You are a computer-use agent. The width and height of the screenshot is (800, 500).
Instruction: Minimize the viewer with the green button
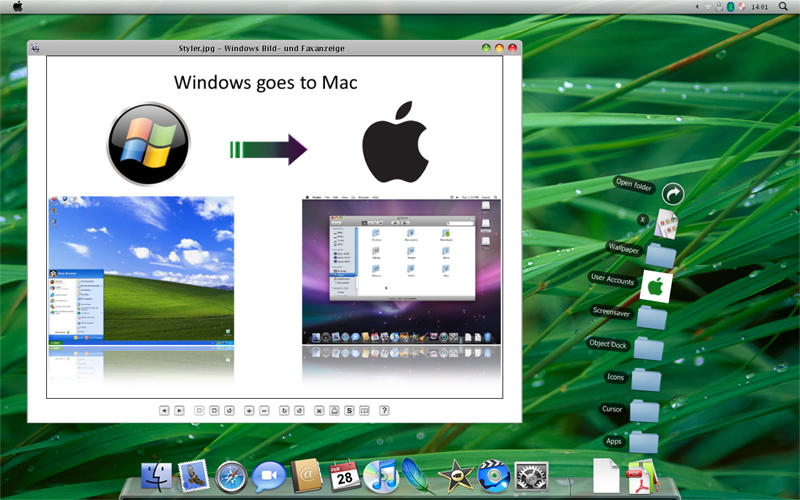(x=486, y=48)
